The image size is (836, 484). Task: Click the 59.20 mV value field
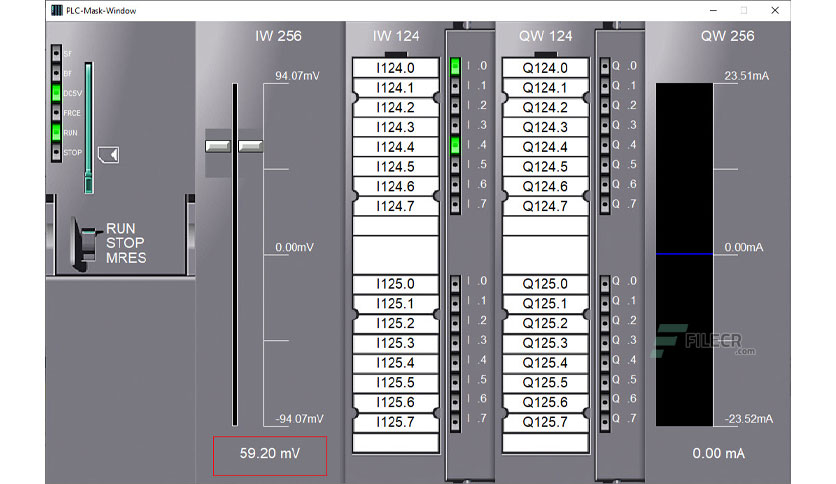[x=270, y=456]
